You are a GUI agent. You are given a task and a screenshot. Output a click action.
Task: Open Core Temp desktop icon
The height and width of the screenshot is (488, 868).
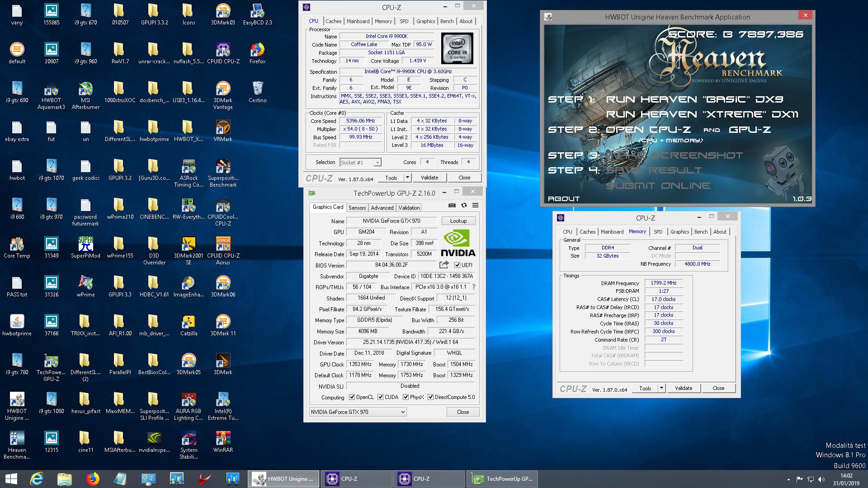click(x=17, y=248)
